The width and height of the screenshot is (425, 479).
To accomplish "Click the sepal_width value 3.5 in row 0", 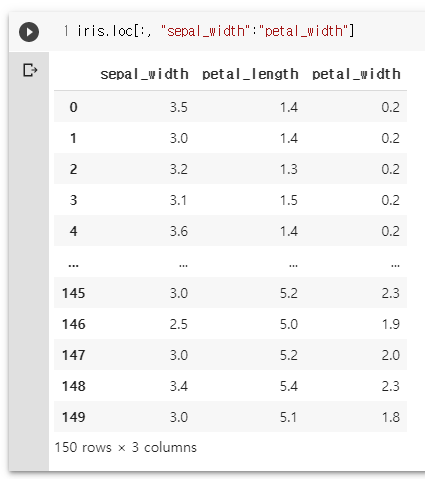I will 179,107.
